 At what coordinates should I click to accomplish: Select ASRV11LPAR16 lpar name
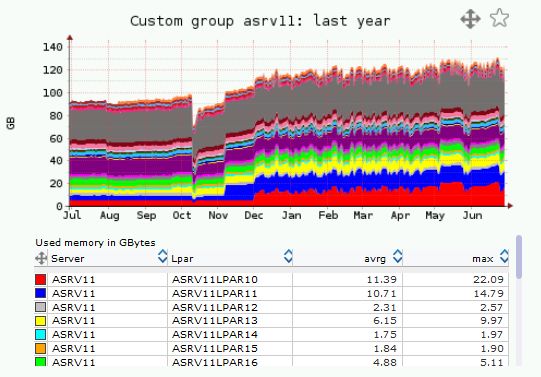click(215, 362)
